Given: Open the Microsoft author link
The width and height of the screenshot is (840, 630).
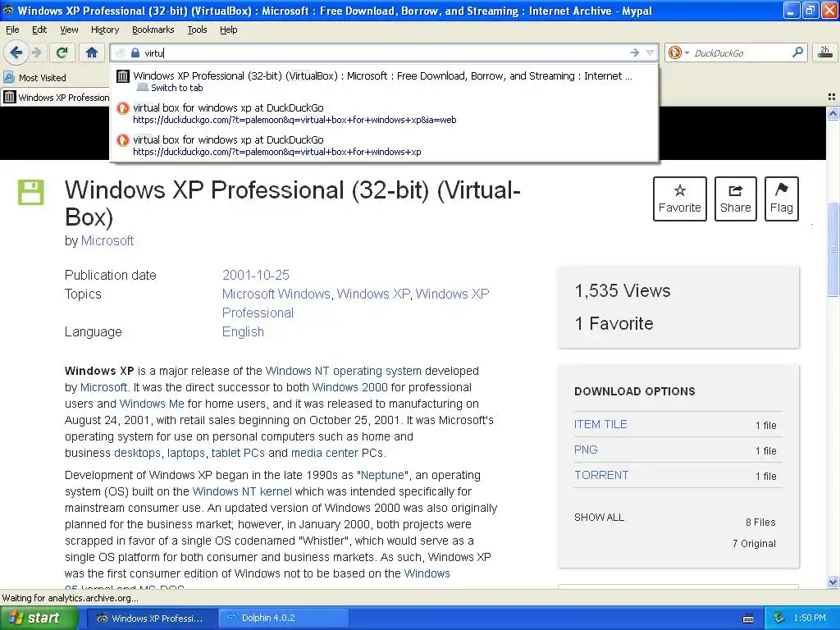Looking at the screenshot, I should 107,240.
